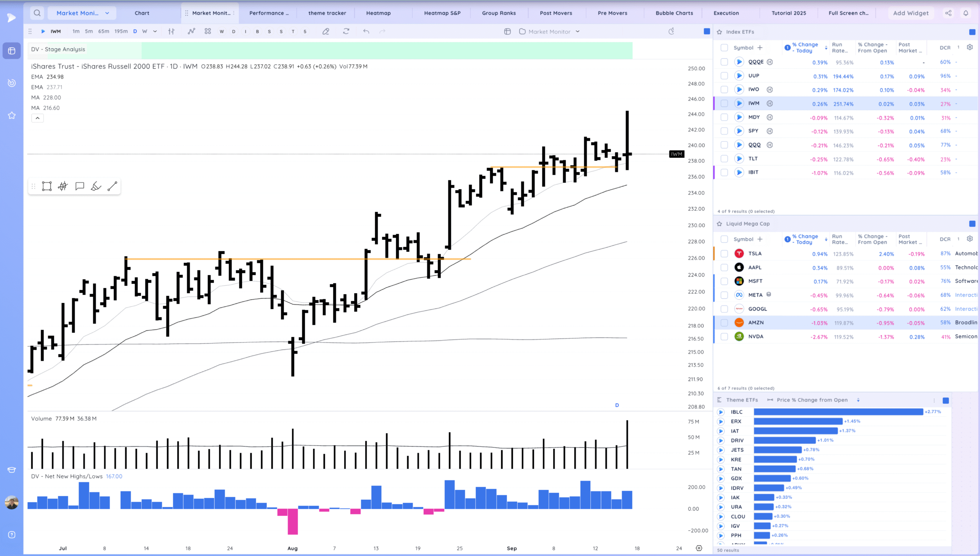Open the Heatmap S&P tab
The image size is (980, 556).
coord(442,13)
